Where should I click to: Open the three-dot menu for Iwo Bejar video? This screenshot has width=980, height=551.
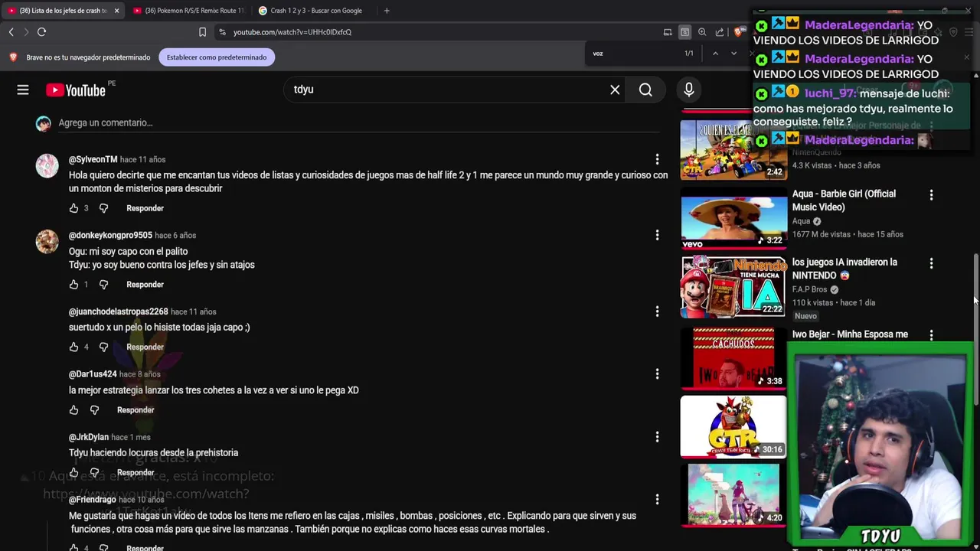pyautogui.click(x=931, y=335)
